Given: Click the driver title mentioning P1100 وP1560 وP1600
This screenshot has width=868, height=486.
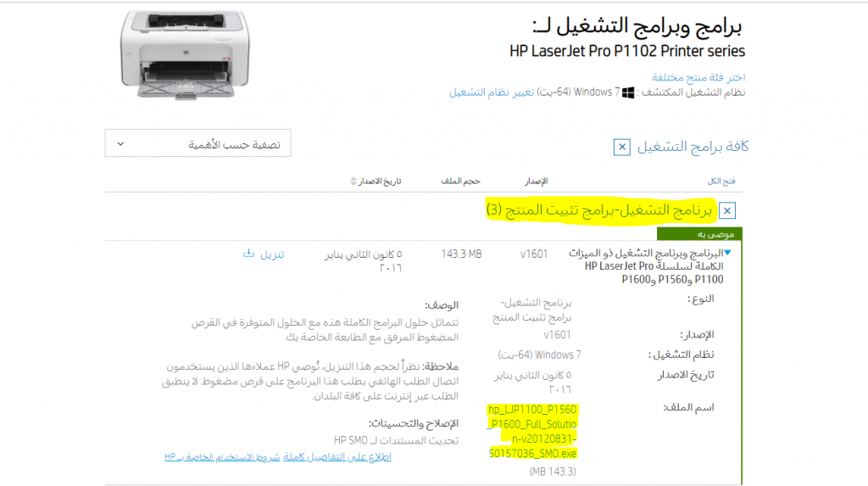Looking at the screenshot, I should [646, 266].
